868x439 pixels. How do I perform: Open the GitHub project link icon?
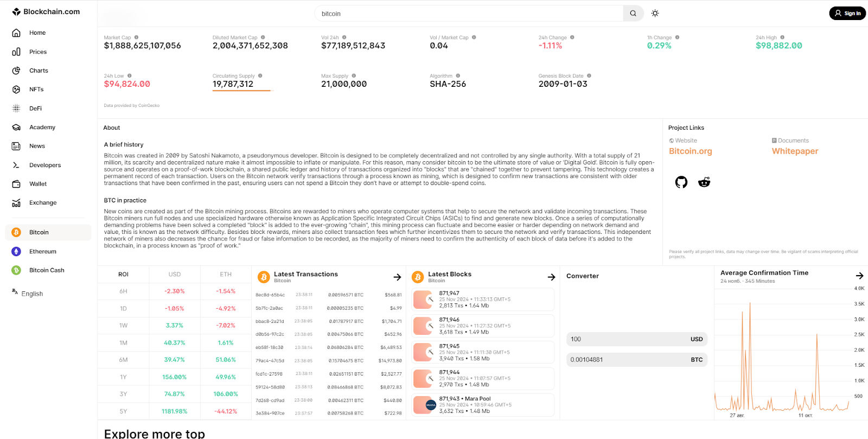click(x=681, y=182)
